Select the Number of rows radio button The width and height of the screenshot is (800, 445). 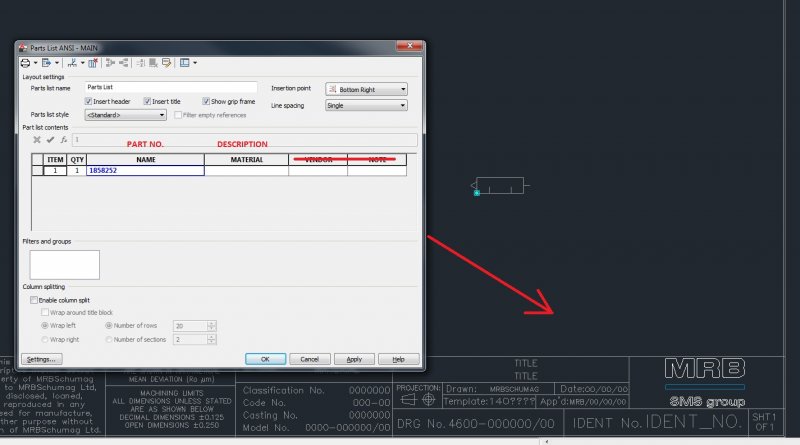coord(109,326)
